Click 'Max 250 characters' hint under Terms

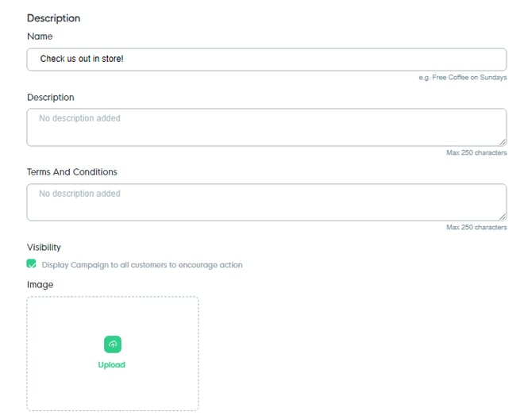(x=476, y=228)
